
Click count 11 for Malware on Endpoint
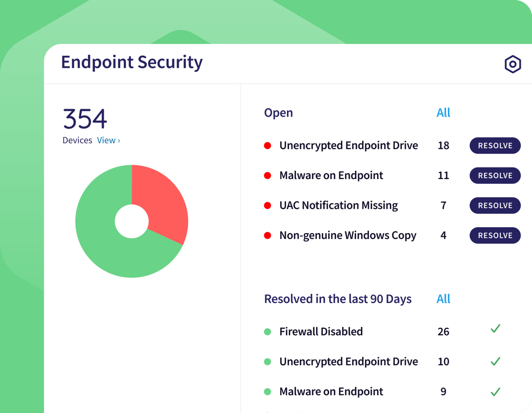(x=443, y=176)
